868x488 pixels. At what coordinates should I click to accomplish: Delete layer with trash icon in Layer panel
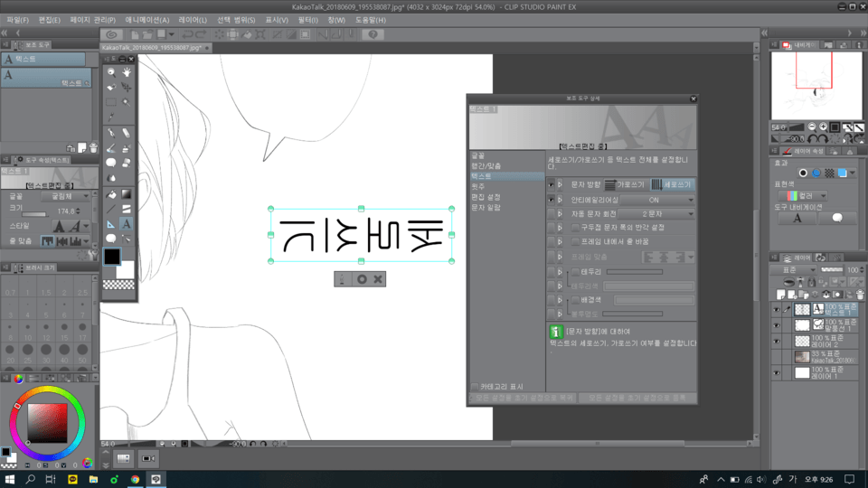[x=860, y=295]
